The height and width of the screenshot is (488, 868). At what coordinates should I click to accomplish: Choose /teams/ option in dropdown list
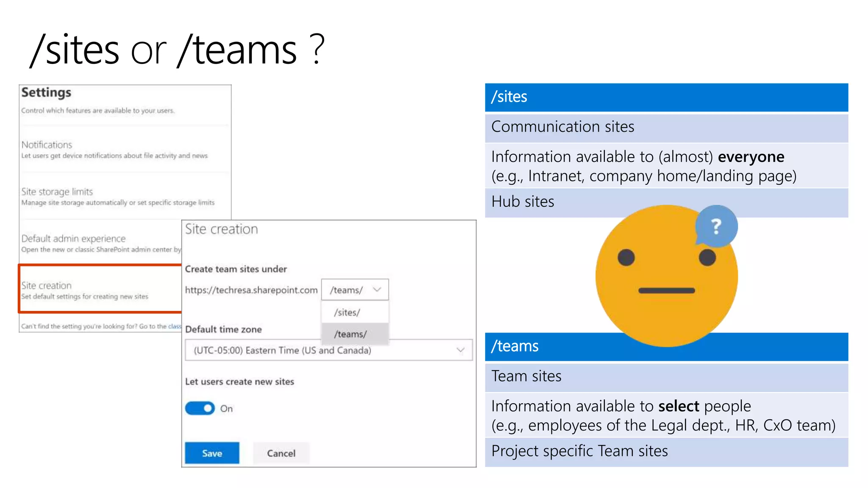[355, 334]
